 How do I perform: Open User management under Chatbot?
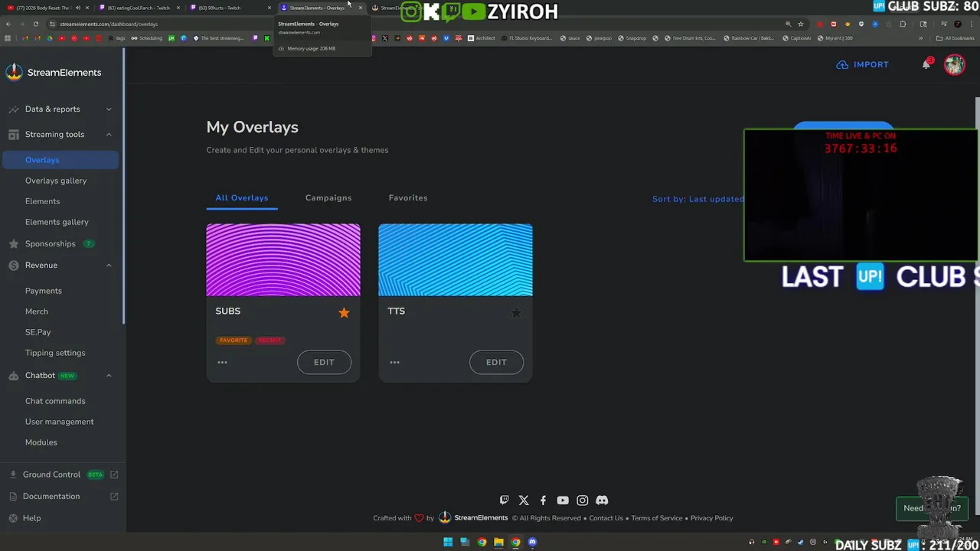click(x=60, y=422)
